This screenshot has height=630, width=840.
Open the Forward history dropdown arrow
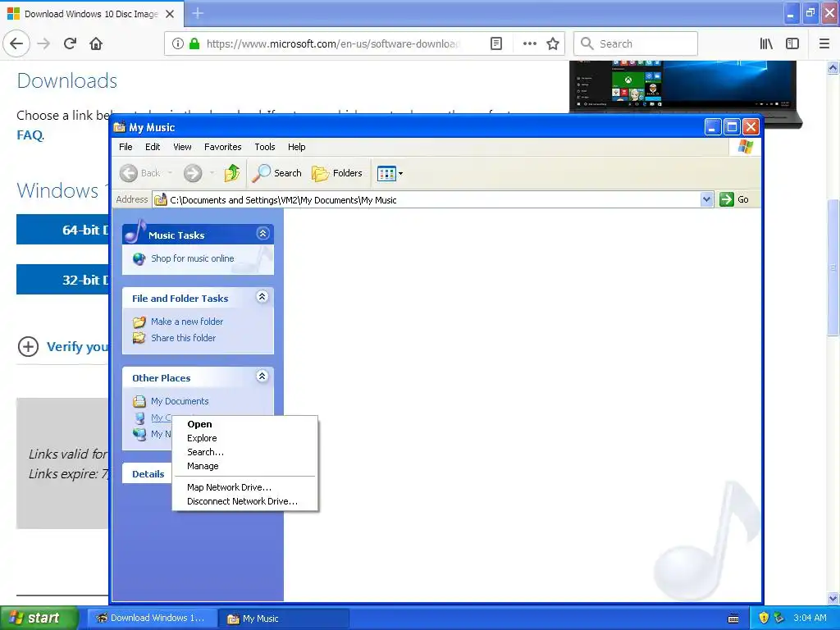(x=212, y=173)
